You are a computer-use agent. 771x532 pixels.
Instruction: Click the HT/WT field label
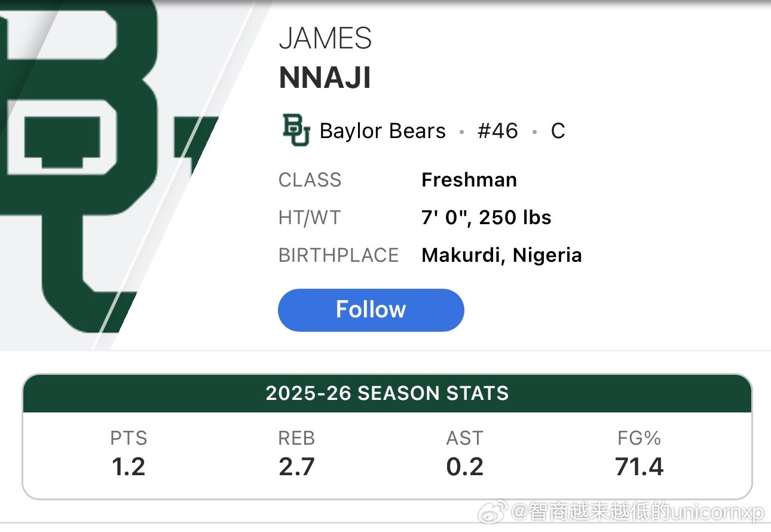coord(309,218)
